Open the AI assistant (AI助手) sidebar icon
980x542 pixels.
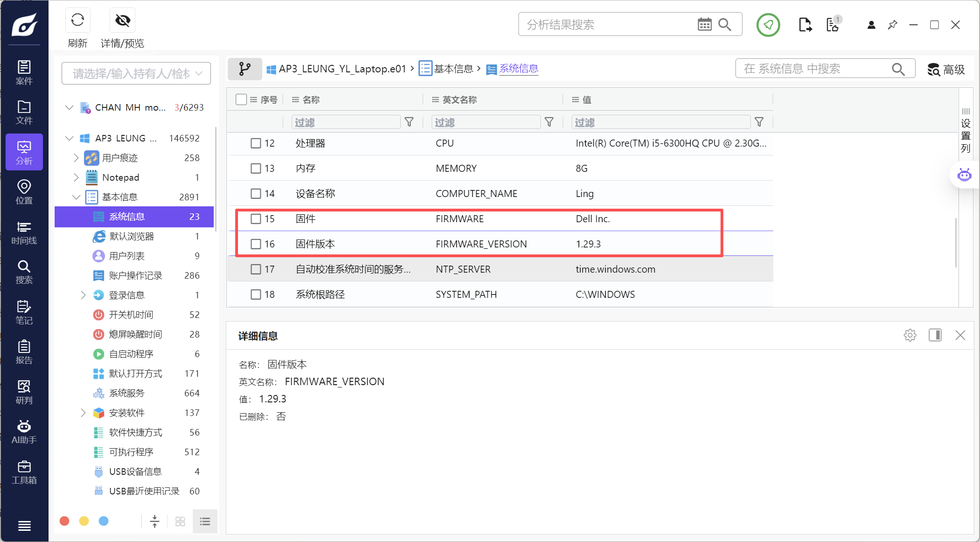point(24,432)
